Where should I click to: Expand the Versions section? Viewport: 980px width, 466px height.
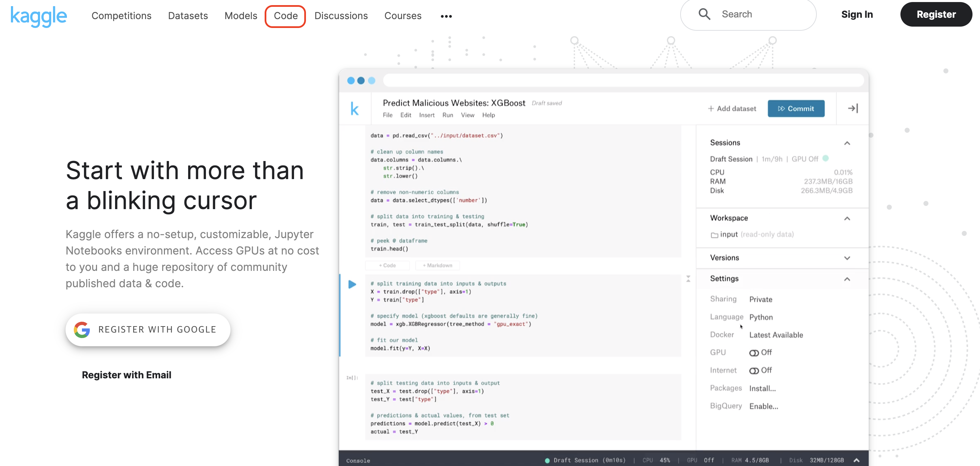847,258
